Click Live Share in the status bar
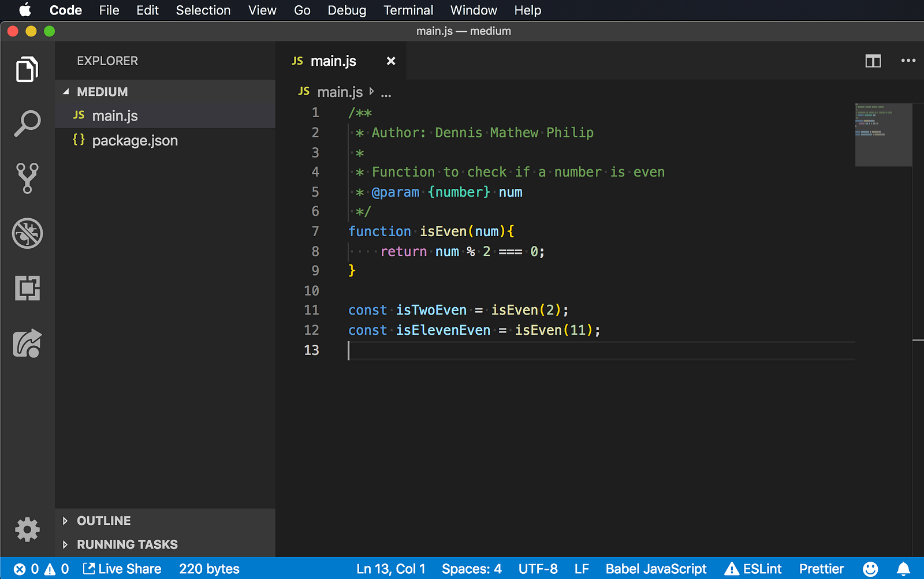The width and height of the screenshot is (924, 579). (x=122, y=569)
